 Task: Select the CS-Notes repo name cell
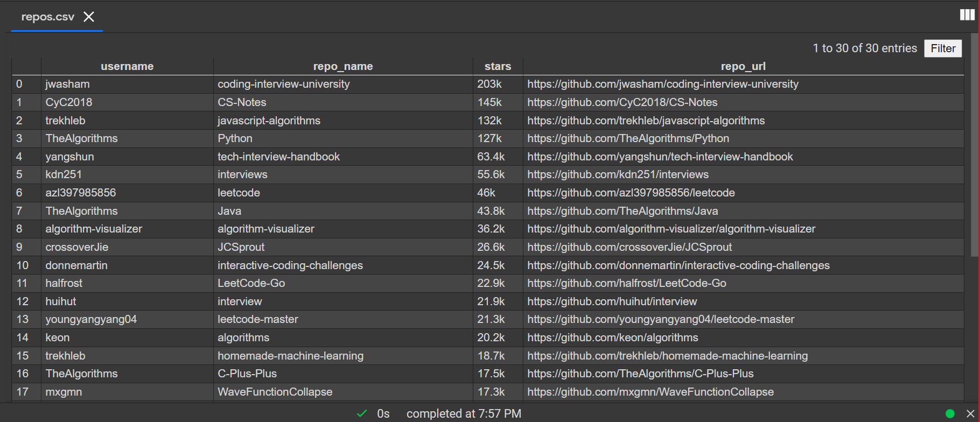[343, 102]
